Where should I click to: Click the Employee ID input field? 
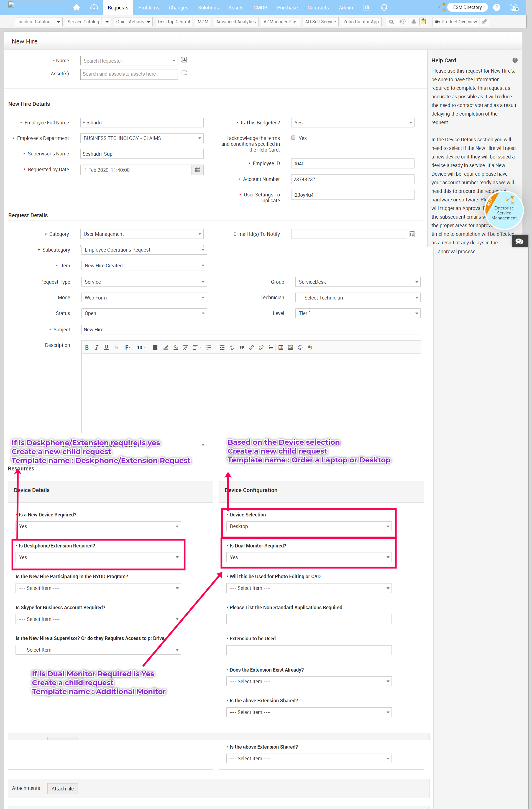tap(352, 163)
